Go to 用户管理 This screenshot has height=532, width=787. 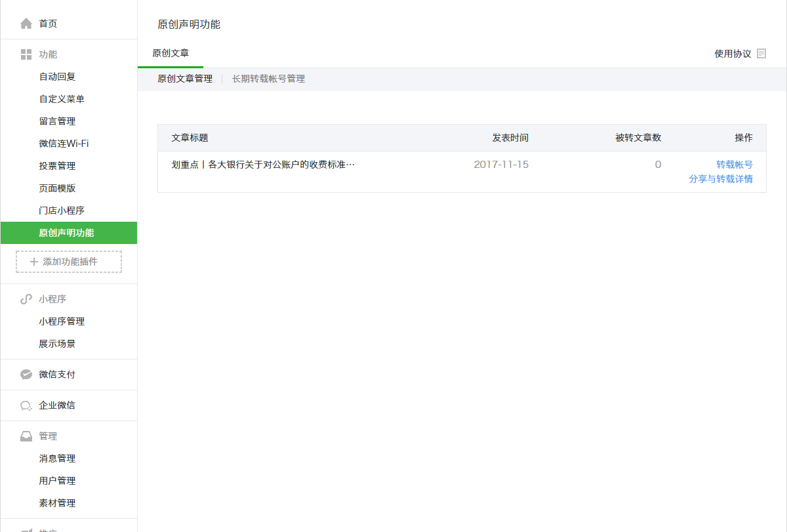[57, 481]
